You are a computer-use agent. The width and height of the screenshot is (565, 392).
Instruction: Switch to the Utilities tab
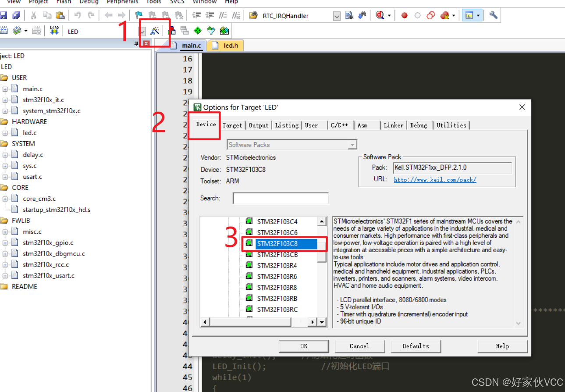click(451, 125)
